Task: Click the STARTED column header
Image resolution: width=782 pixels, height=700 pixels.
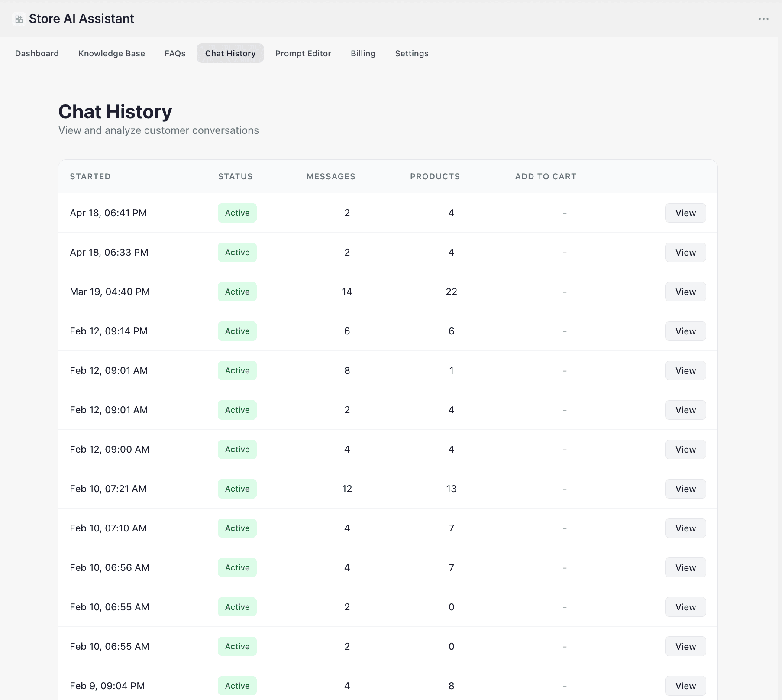Action: (x=90, y=176)
